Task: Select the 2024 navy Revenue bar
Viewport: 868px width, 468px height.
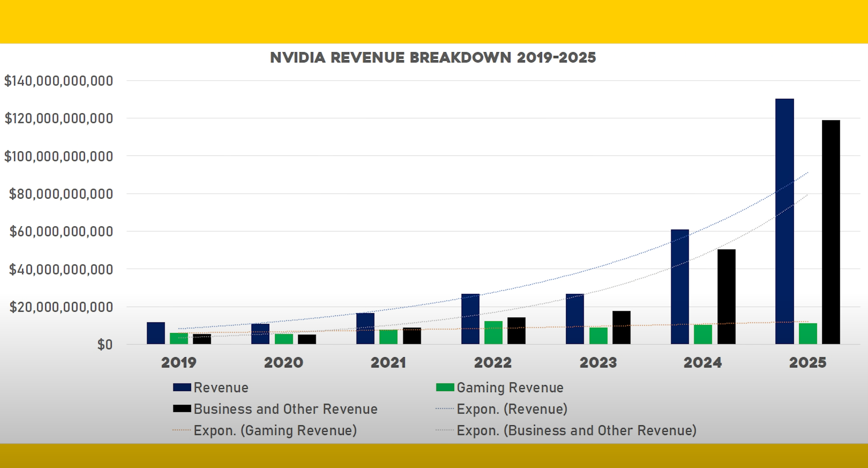Action: [680, 287]
